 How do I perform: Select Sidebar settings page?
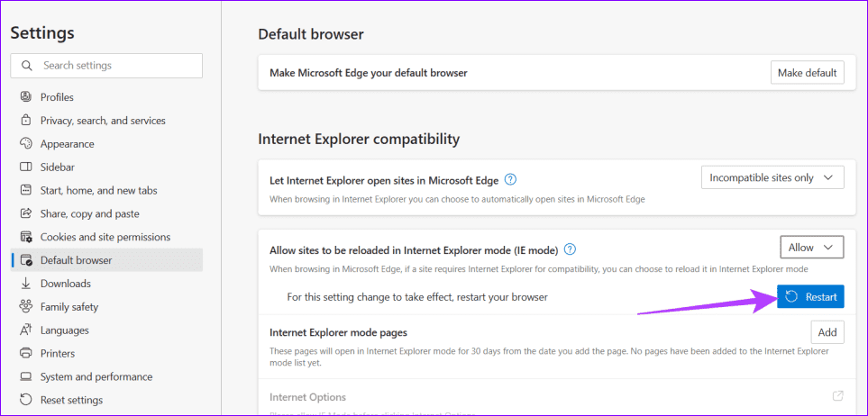pos(106,167)
